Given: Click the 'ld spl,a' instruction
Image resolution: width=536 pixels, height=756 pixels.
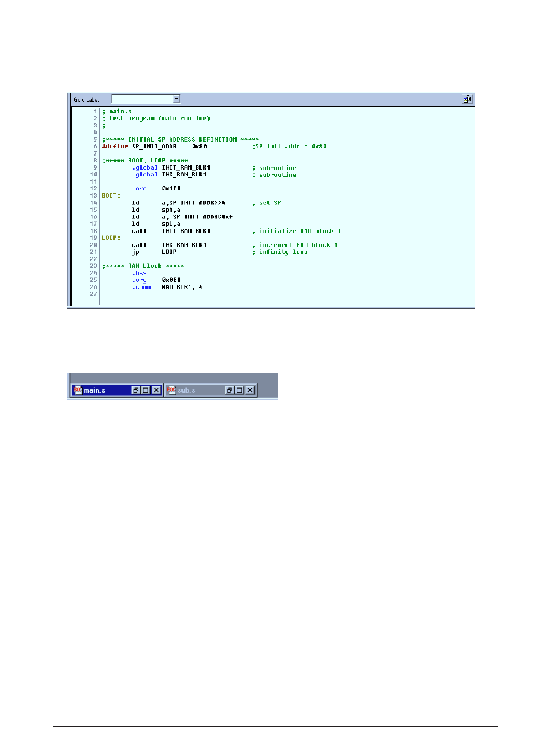Looking at the screenshot, I should pyautogui.click(x=156, y=224).
